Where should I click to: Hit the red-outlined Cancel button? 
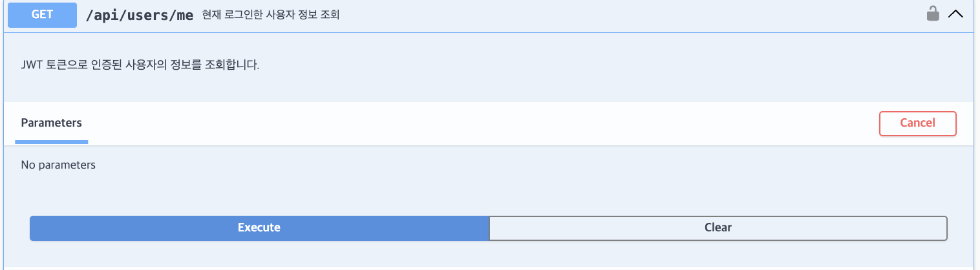click(917, 123)
